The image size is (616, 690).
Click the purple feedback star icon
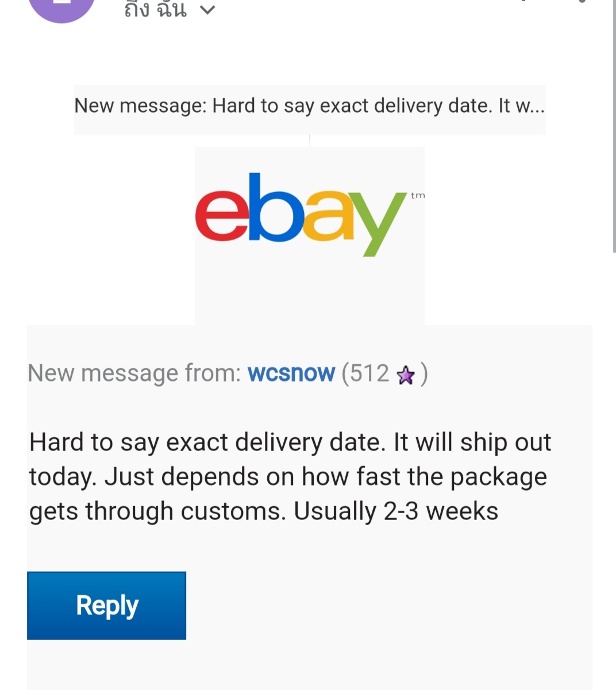406,375
